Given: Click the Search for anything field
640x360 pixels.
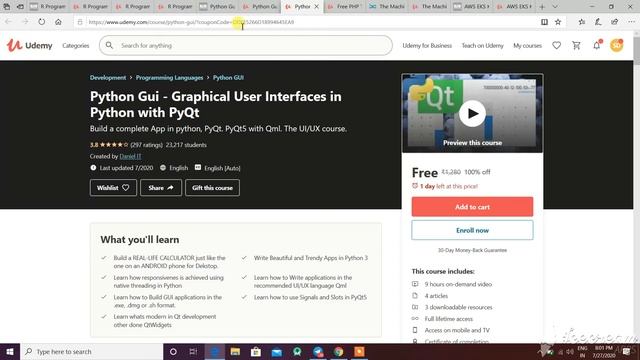Looking at the screenshot, I should pyautogui.click(x=246, y=45).
